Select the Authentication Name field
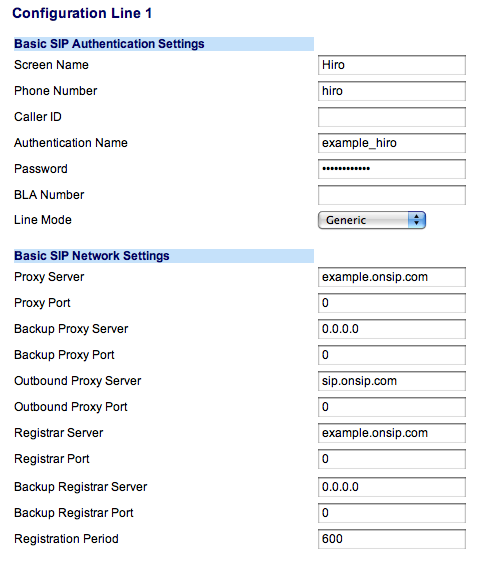This screenshot has width=478, height=561. click(x=392, y=143)
